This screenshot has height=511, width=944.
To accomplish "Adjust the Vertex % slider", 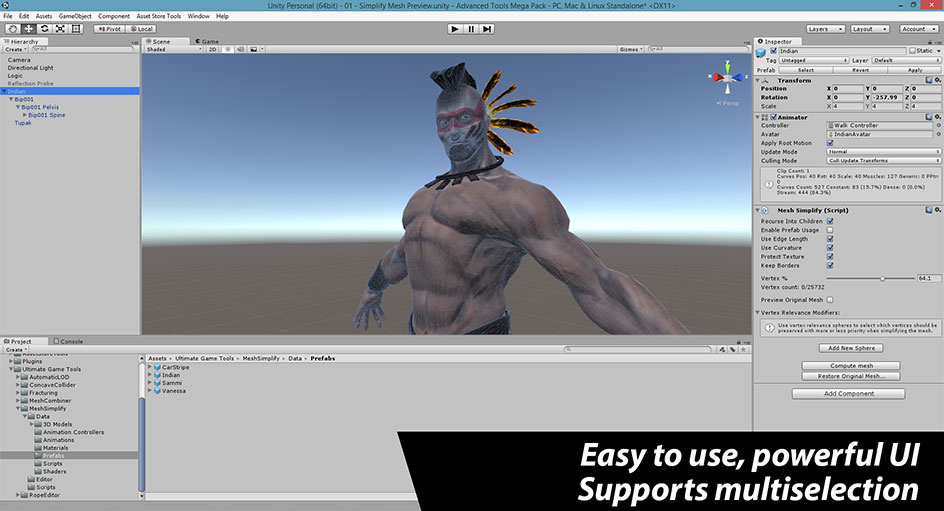I will pyautogui.click(x=871, y=279).
